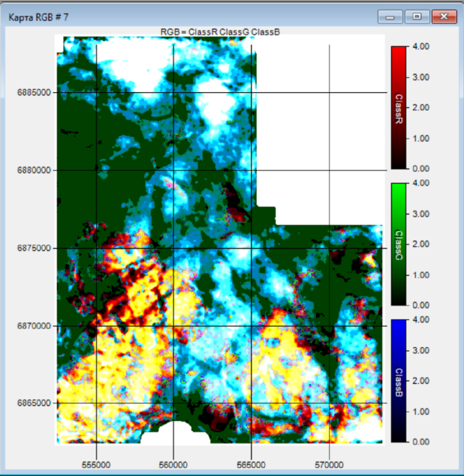Click the 3.00 value on the ClassB scale
Viewport: 464px width, 476px height.
coord(421,350)
